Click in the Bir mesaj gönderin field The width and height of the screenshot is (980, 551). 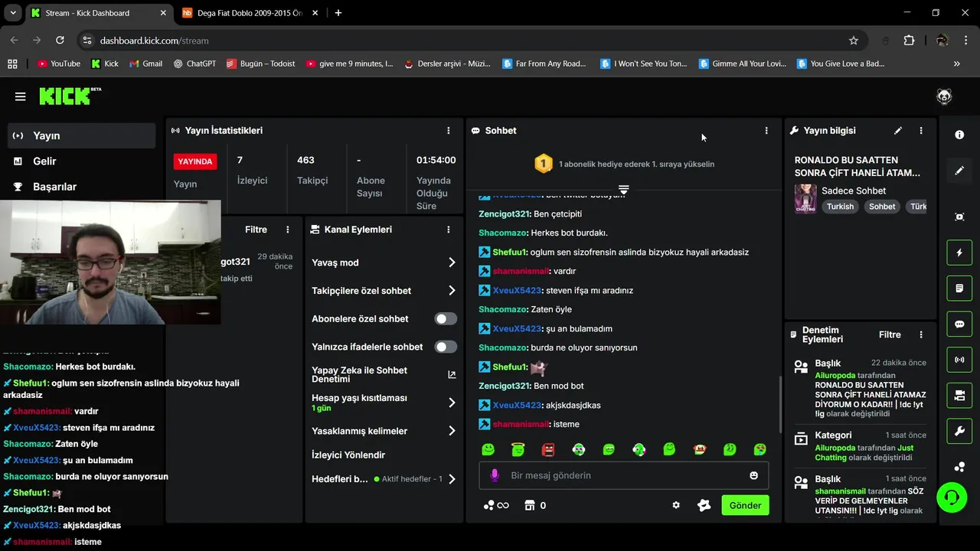point(623,475)
